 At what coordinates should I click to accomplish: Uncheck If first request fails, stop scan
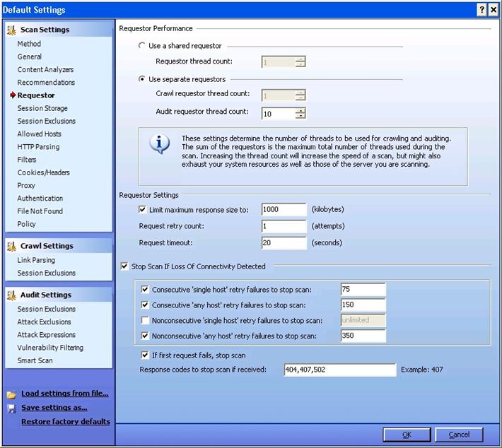(146, 355)
